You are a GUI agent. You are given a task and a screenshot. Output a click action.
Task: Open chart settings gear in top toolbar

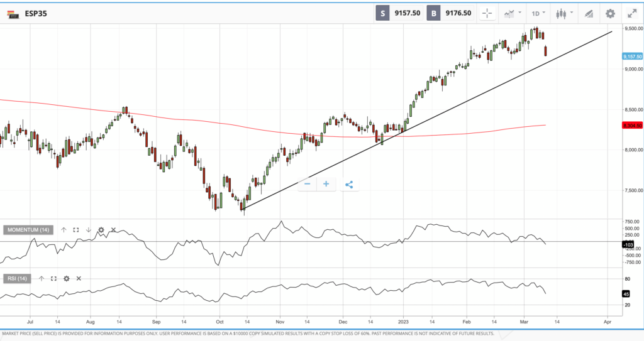(610, 13)
